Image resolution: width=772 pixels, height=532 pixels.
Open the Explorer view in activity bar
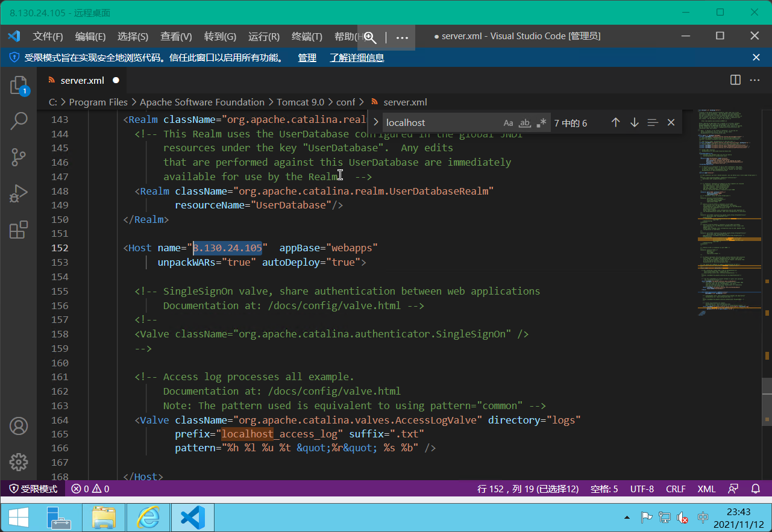[x=19, y=86]
